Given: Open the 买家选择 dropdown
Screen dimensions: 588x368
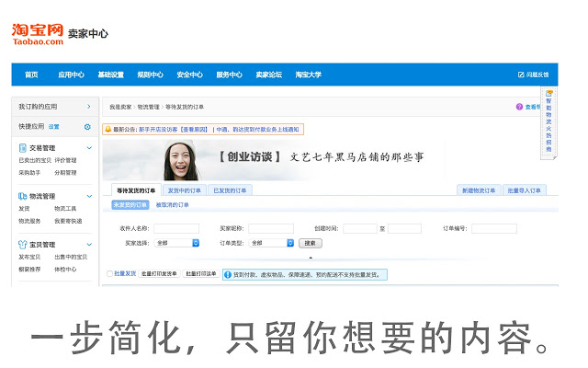Looking at the screenshot, I should tap(177, 243).
